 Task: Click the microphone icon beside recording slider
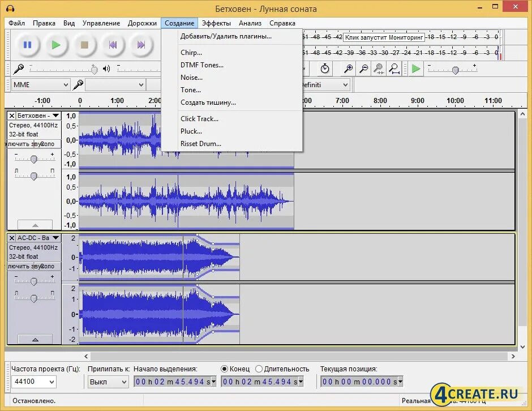point(18,69)
